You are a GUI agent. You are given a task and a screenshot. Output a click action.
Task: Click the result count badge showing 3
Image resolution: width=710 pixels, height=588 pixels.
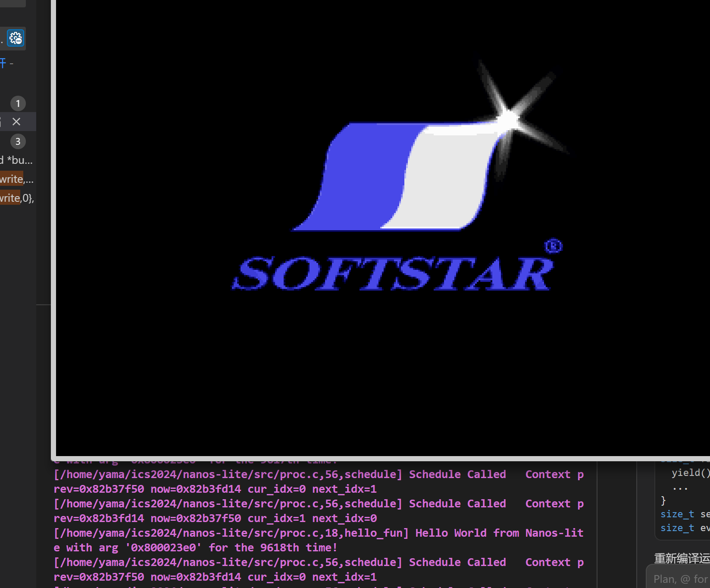click(x=18, y=141)
